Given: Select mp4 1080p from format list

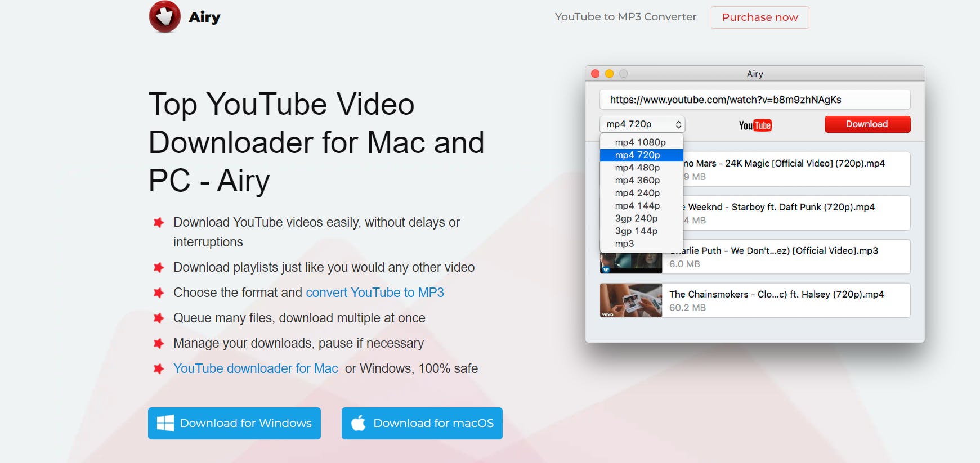Looking at the screenshot, I should click(x=642, y=142).
